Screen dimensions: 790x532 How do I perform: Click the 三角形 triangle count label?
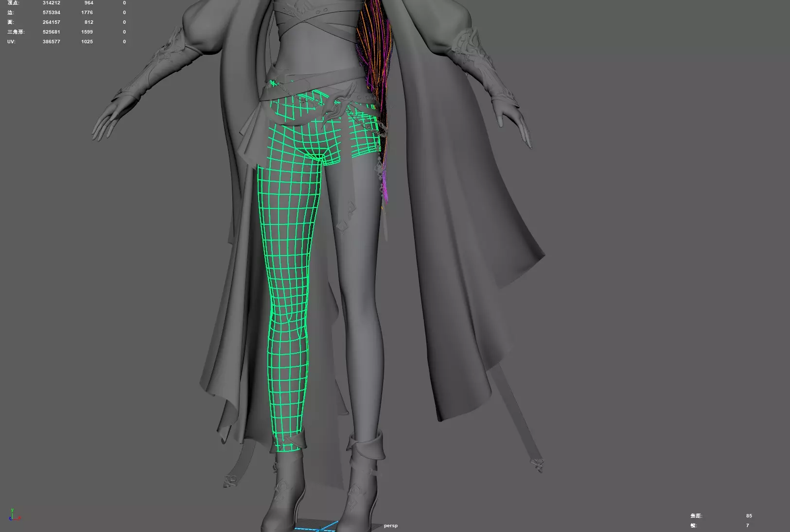click(x=16, y=32)
